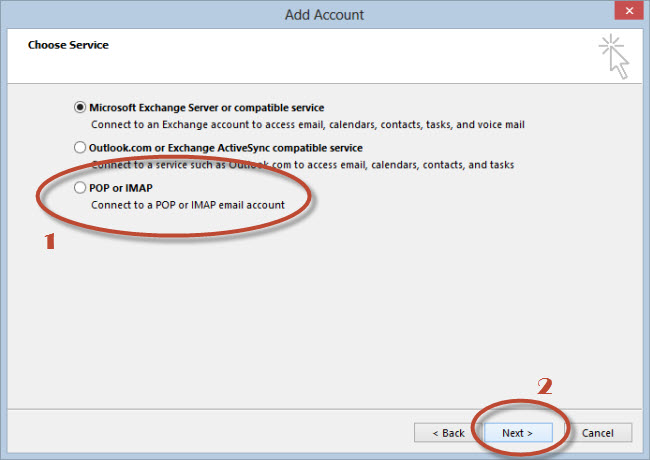Select the POP or IMAP radio button
The image size is (650, 460).
[x=80, y=187]
